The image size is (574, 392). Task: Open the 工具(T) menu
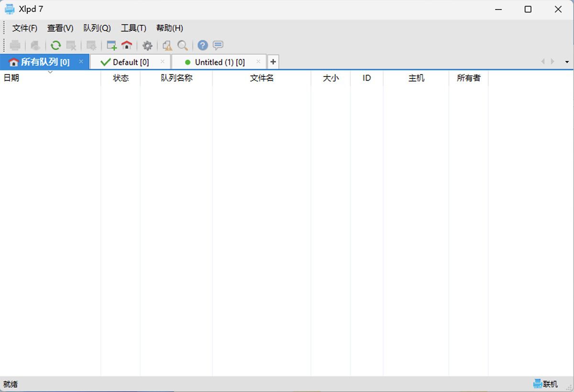click(133, 28)
